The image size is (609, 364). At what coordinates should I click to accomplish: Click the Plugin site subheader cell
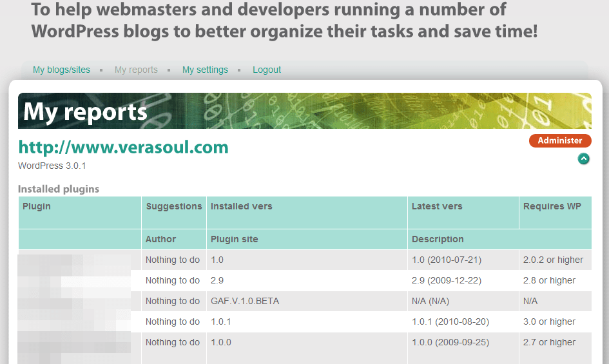(234, 239)
